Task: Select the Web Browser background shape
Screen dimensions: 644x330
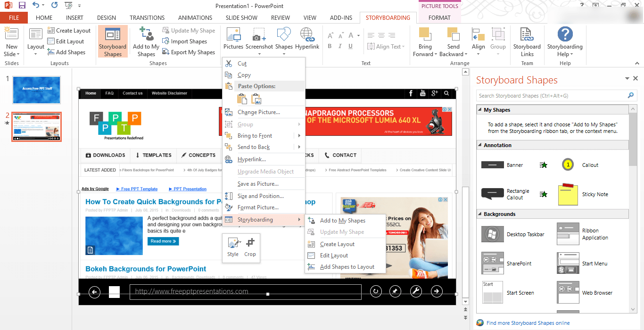Action: tap(585, 293)
